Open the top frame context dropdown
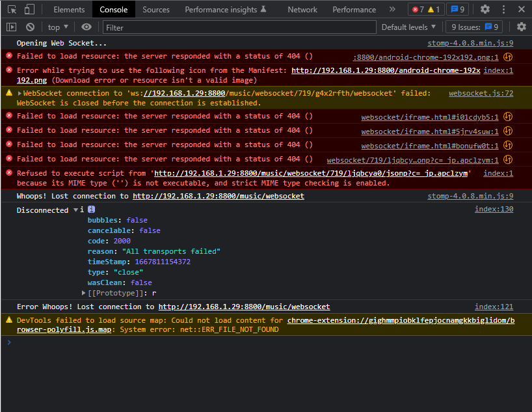This screenshot has height=412, width=532. pos(57,27)
